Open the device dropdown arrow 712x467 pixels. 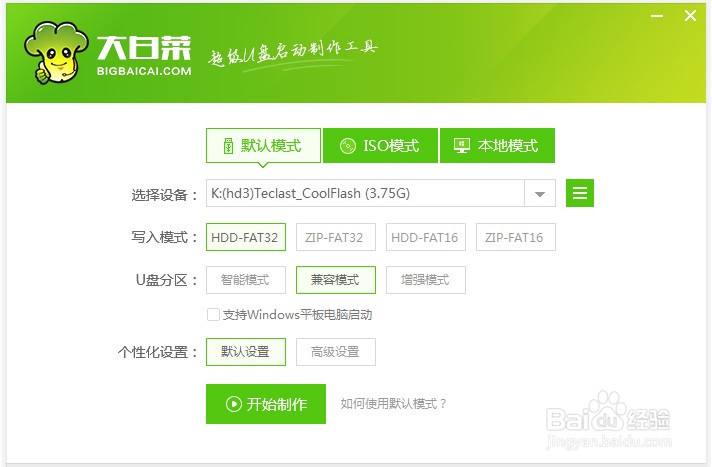tap(540, 194)
